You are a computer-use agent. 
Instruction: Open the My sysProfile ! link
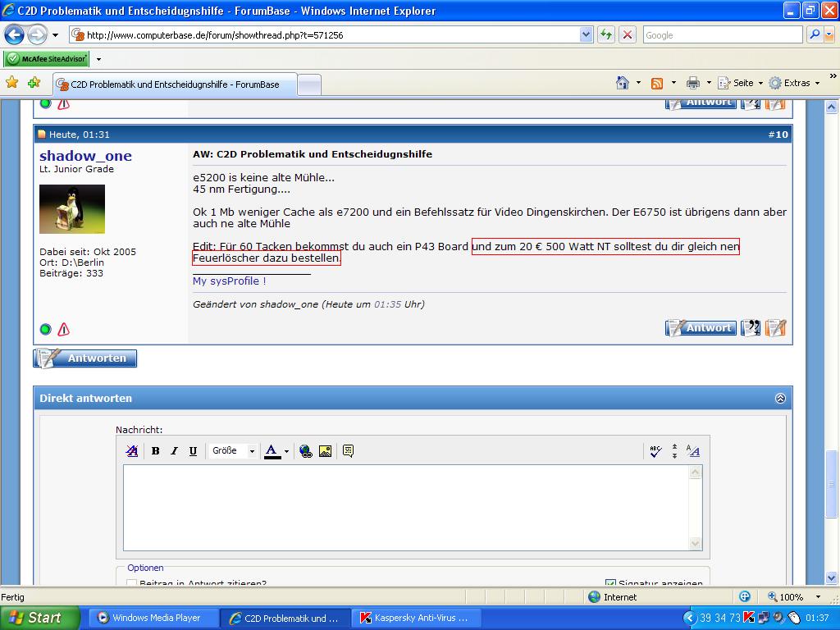coord(230,281)
